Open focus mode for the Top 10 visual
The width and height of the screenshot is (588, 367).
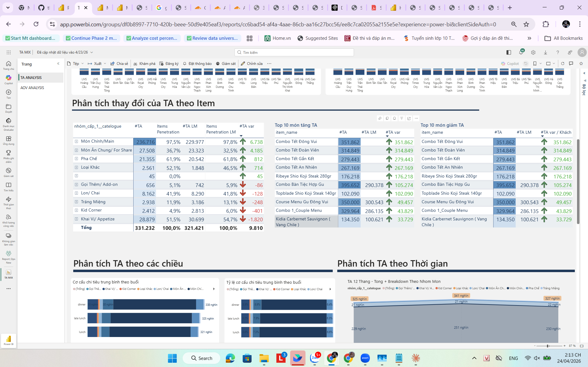point(409,118)
